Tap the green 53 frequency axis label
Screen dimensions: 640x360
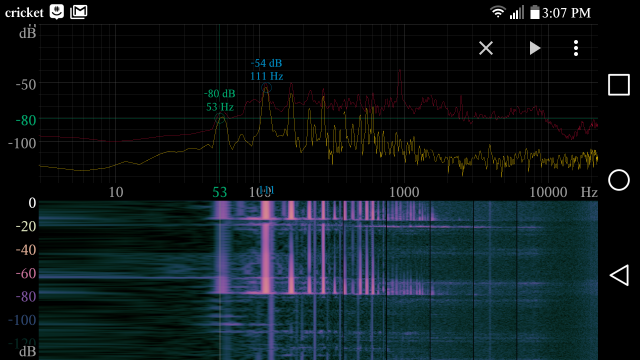[220, 192]
